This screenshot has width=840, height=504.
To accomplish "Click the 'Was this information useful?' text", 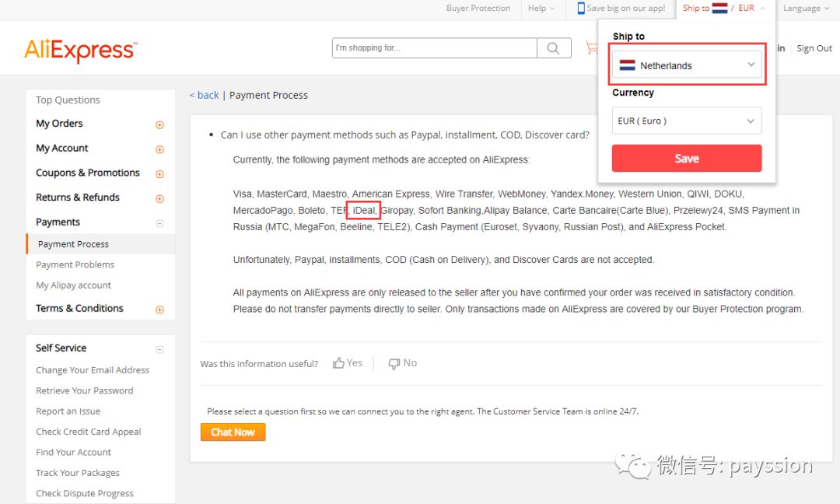I will click(x=259, y=364).
